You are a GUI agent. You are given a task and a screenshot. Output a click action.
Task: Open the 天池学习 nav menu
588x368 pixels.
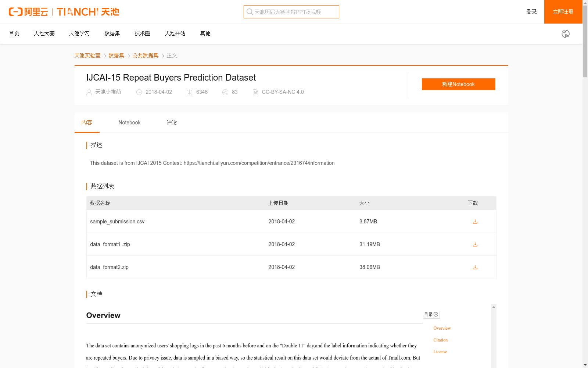(x=79, y=33)
